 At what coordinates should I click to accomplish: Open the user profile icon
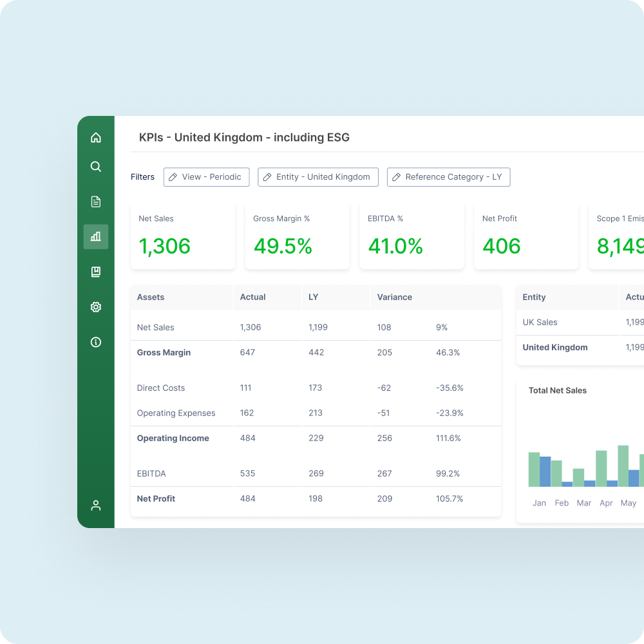[x=96, y=505]
